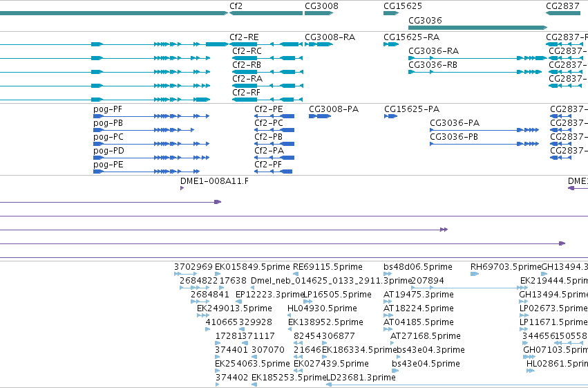This screenshot has height=388, width=588.
Task: Open transcript CG15625-RA
Action: (391, 44)
